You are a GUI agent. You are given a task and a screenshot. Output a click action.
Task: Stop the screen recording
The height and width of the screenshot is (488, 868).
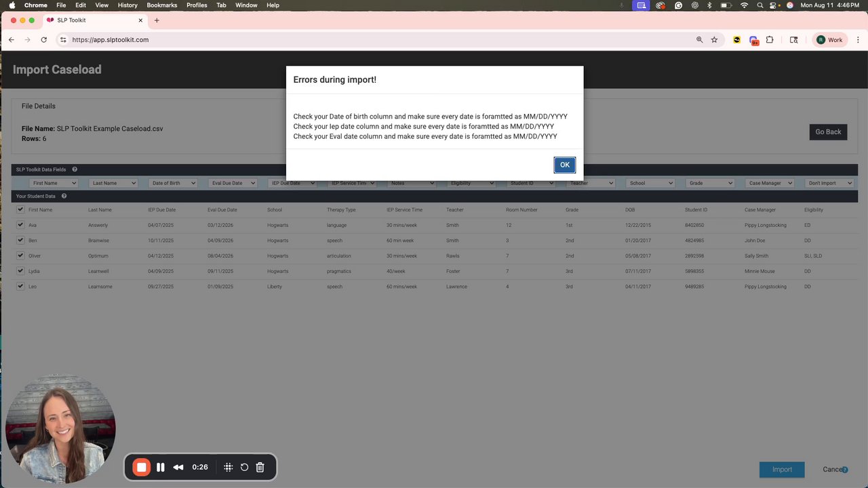pos(142,467)
